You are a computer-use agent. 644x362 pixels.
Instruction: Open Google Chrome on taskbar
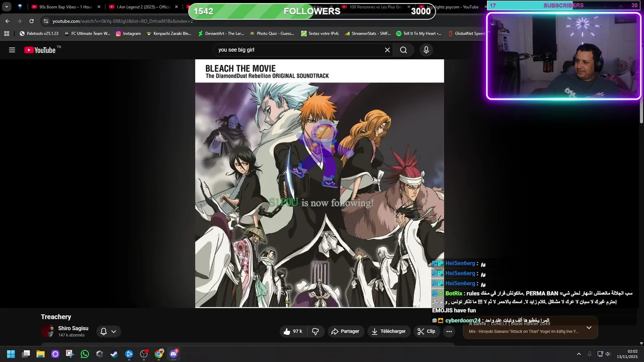(x=159, y=354)
